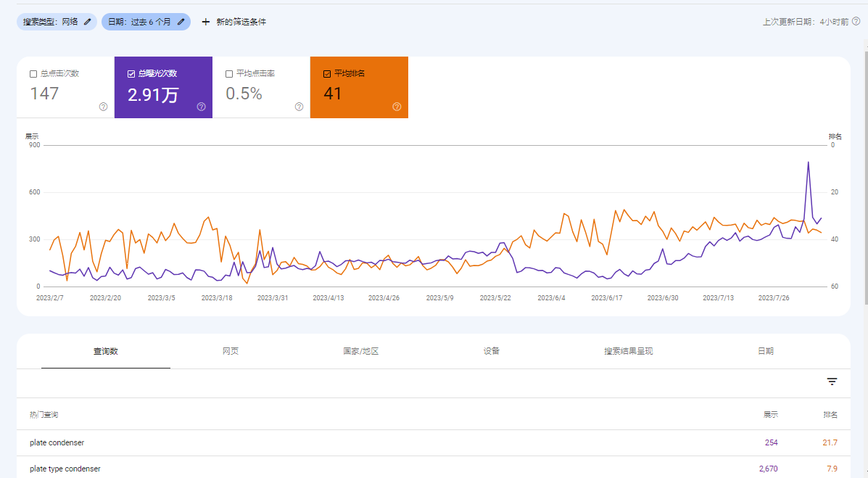The image size is (868, 478).
Task: Click help icon in 总曝光次数 card
Action: tap(201, 107)
